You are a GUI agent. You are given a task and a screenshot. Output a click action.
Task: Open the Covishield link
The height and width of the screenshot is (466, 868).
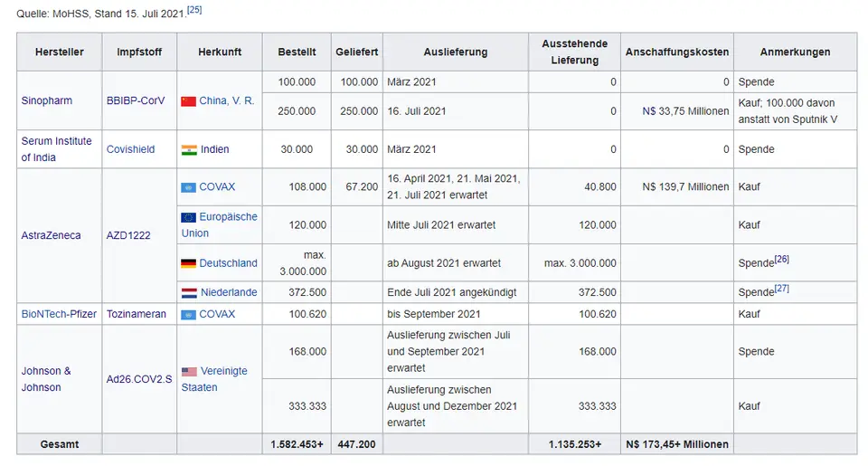pyautogui.click(x=130, y=149)
